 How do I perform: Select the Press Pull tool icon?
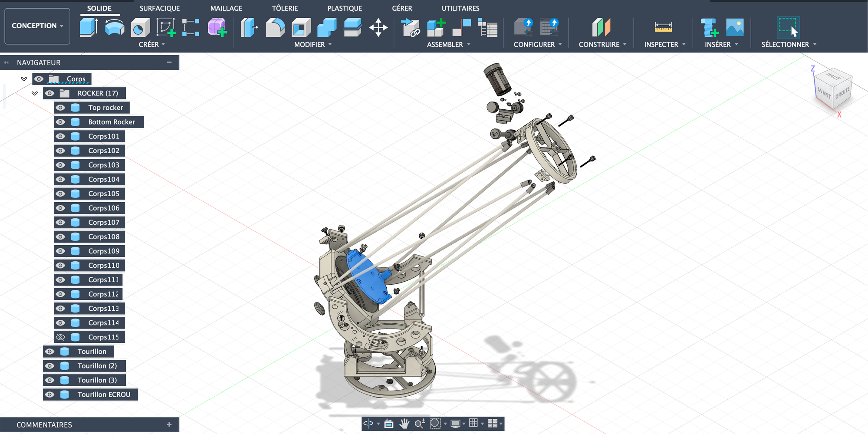pyautogui.click(x=249, y=27)
